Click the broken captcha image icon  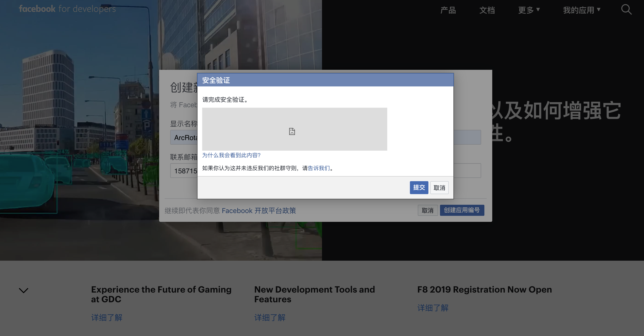292,131
